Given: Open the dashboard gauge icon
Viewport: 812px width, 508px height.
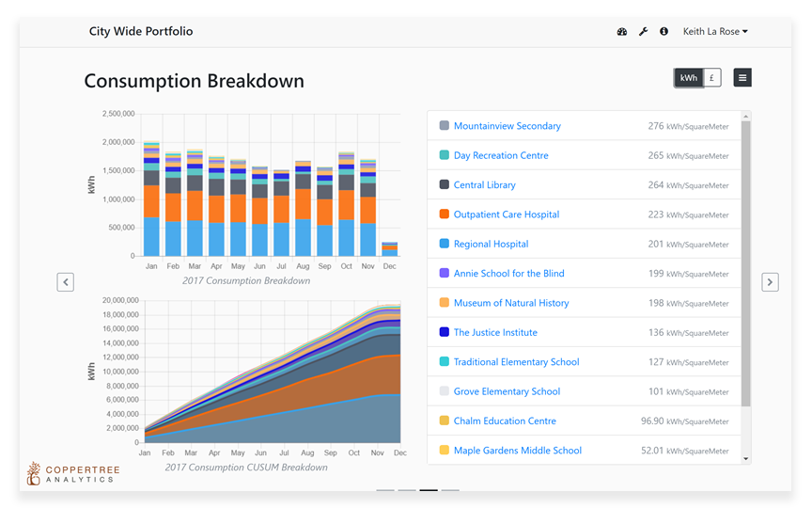Looking at the screenshot, I should [x=622, y=32].
